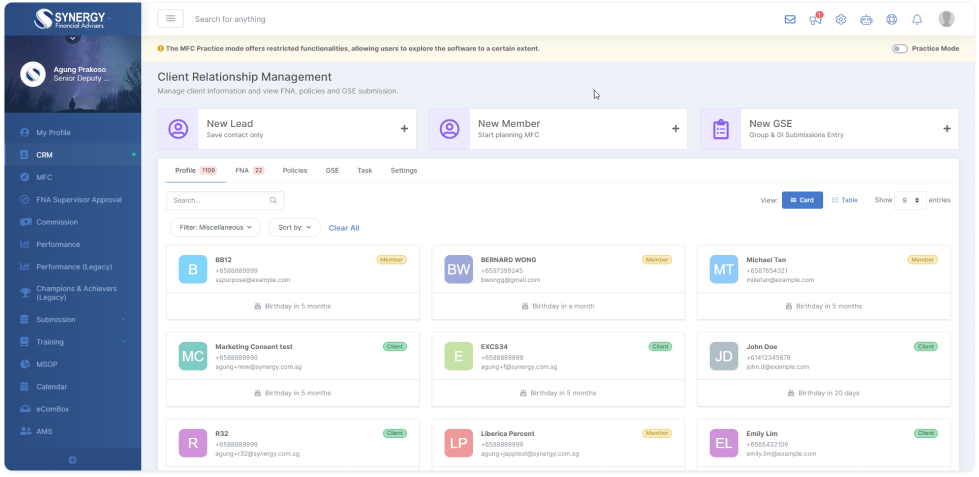Open announcements megaphone with notification badge
The image size is (979, 477).
click(x=815, y=19)
